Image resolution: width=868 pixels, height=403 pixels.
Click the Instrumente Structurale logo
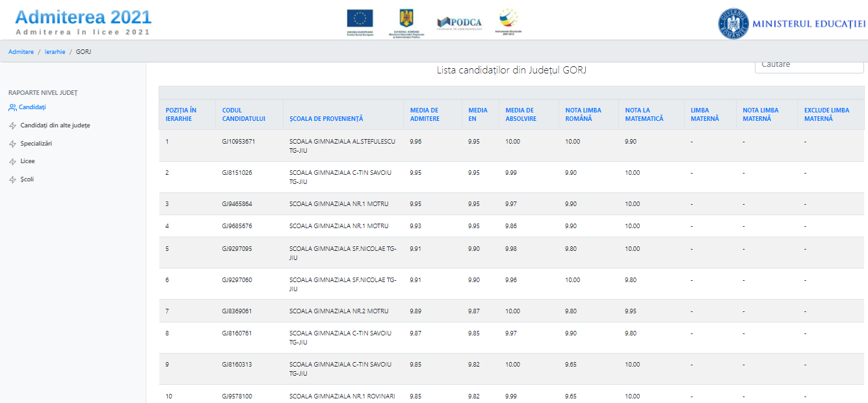pyautogui.click(x=508, y=19)
